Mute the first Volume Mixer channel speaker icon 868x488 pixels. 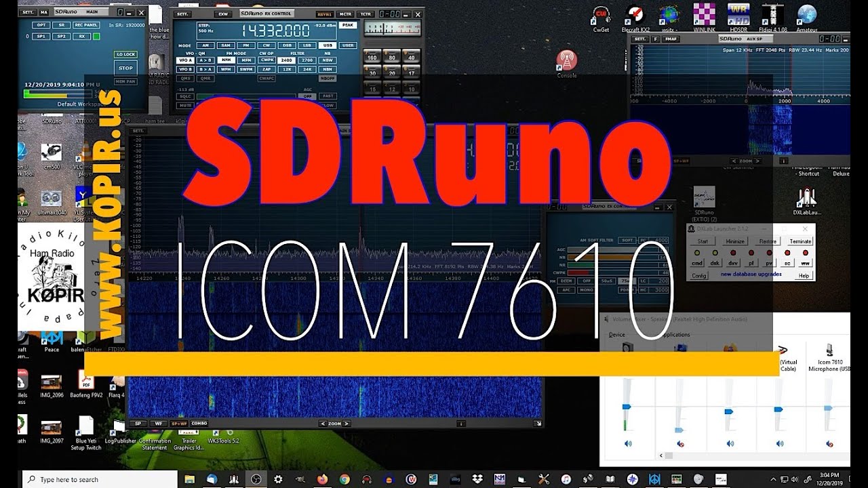628,444
